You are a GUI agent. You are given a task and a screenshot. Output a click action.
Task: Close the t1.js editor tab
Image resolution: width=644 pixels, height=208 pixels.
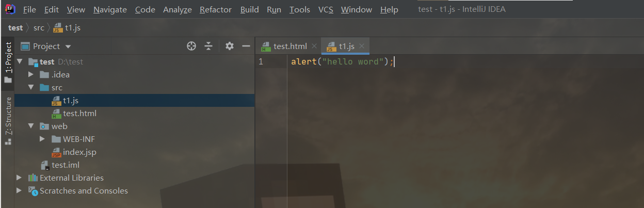pos(362,46)
